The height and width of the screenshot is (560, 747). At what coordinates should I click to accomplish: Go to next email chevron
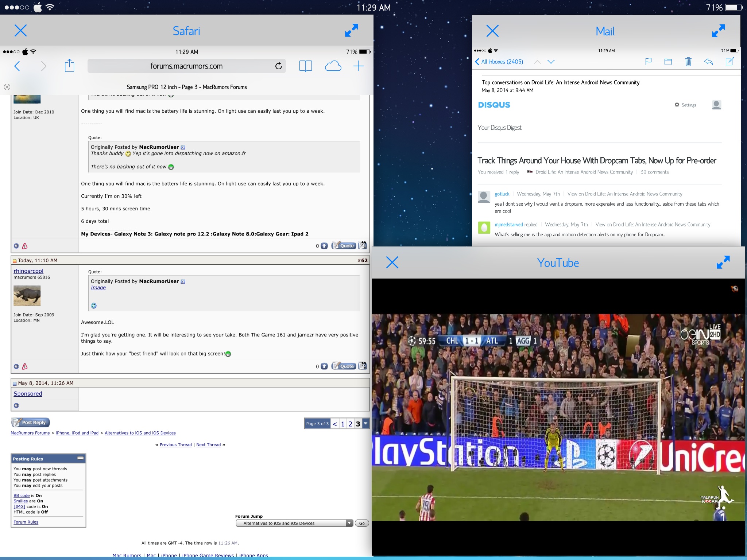[x=551, y=62]
